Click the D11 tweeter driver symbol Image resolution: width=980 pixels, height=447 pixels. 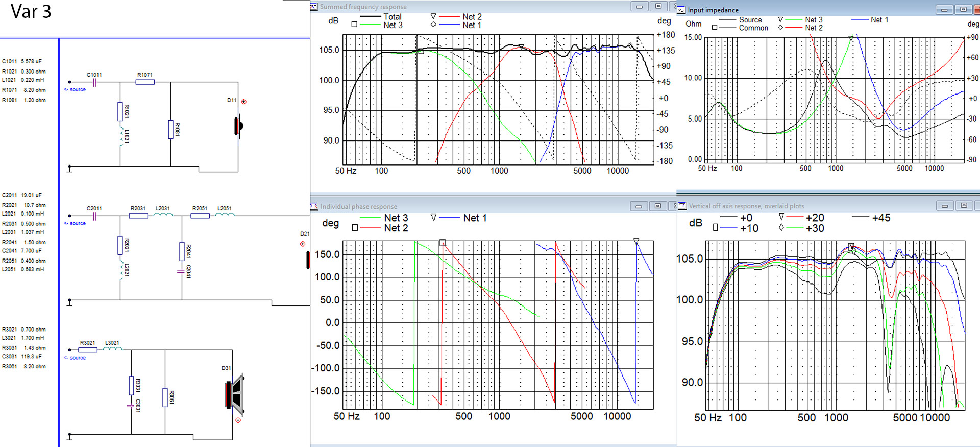pyautogui.click(x=238, y=126)
